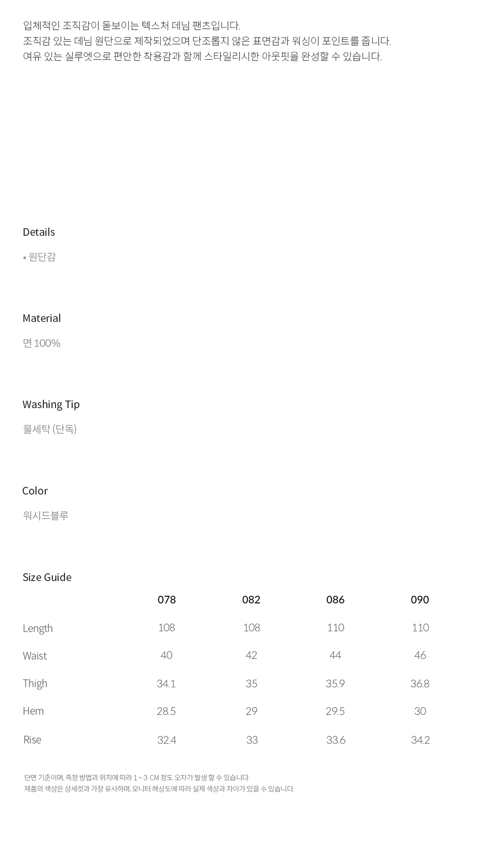Click the Color section heading
480x868 pixels.
point(35,490)
